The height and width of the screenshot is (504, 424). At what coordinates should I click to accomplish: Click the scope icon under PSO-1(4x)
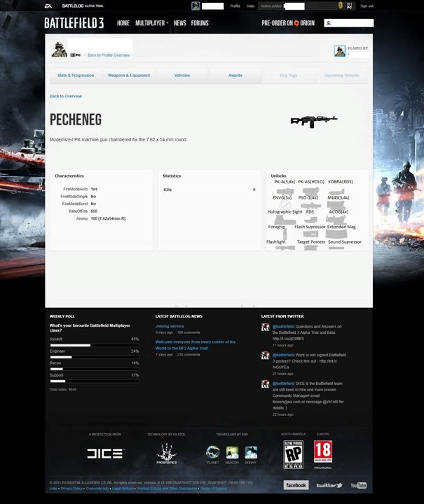[x=310, y=205]
